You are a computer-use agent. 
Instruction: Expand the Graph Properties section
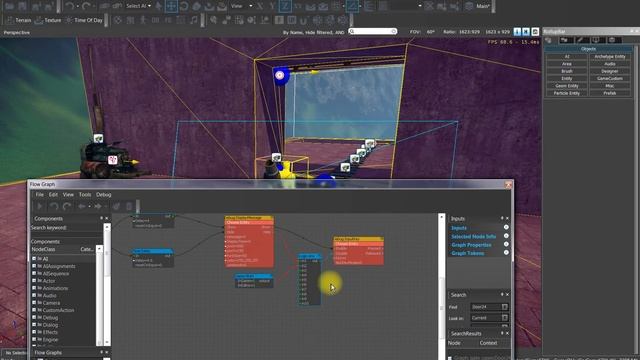[506, 244]
